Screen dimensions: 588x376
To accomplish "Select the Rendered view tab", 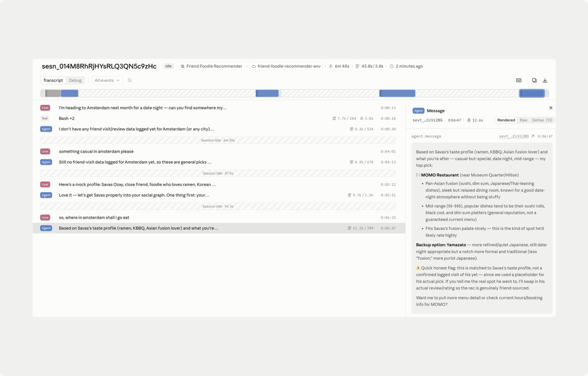I will pyautogui.click(x=506, y=120).
